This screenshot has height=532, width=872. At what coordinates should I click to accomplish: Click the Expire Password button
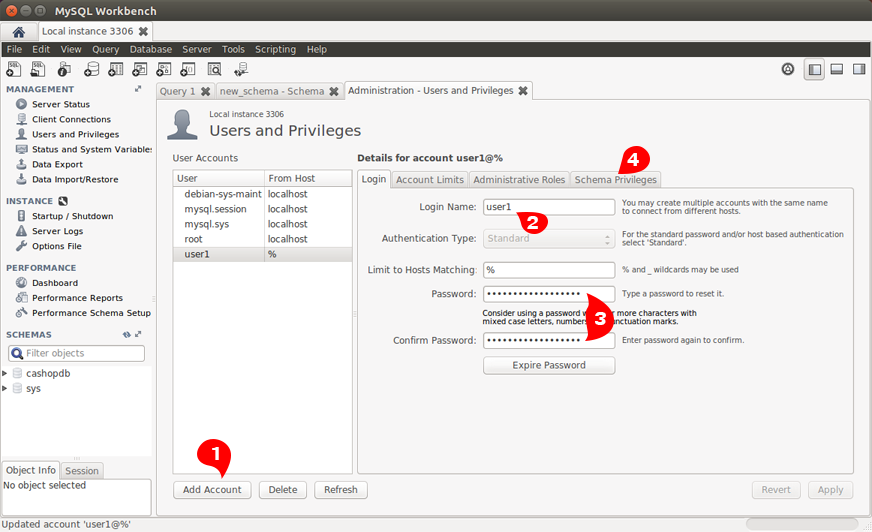[x=549, y=365]
